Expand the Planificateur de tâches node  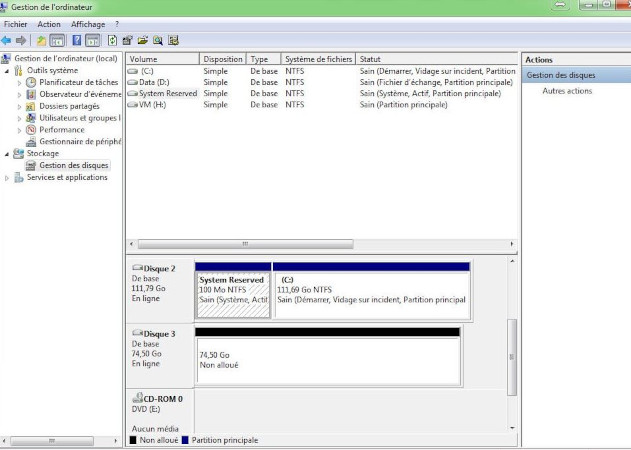pos(19,83)
